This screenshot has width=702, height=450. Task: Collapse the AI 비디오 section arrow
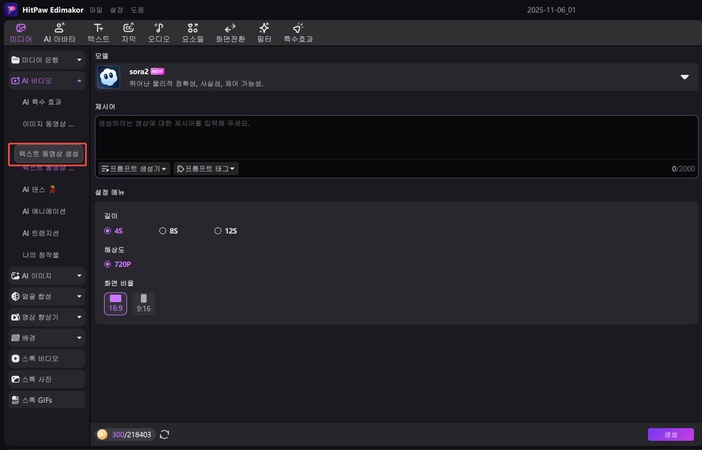79,81
